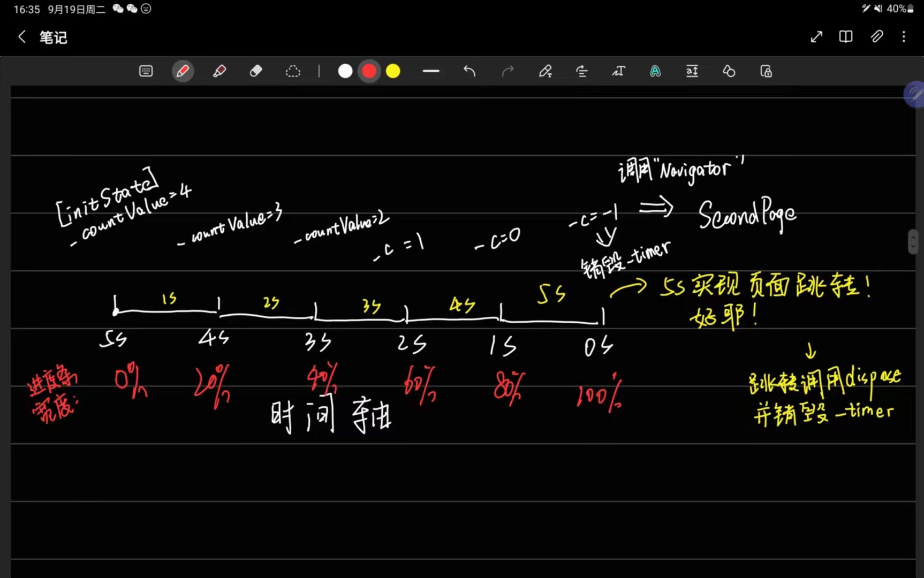Tap the first WeChat notification icon in status bar

point(118,9)
